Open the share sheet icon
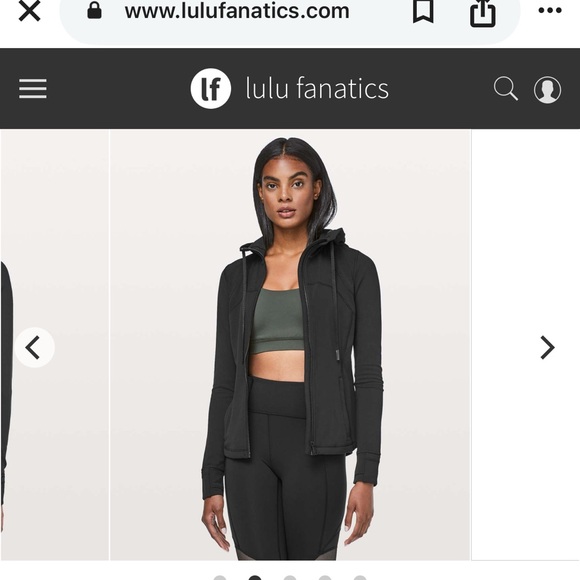Image resolution: width=580 pixels, height=580 pixels. (483, 13)
